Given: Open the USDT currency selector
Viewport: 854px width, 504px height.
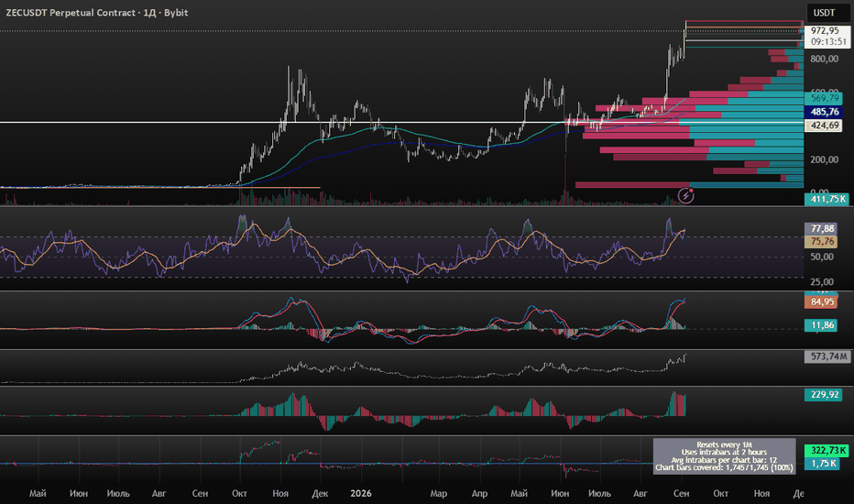Looking at the screenshot, I should 825,13.
